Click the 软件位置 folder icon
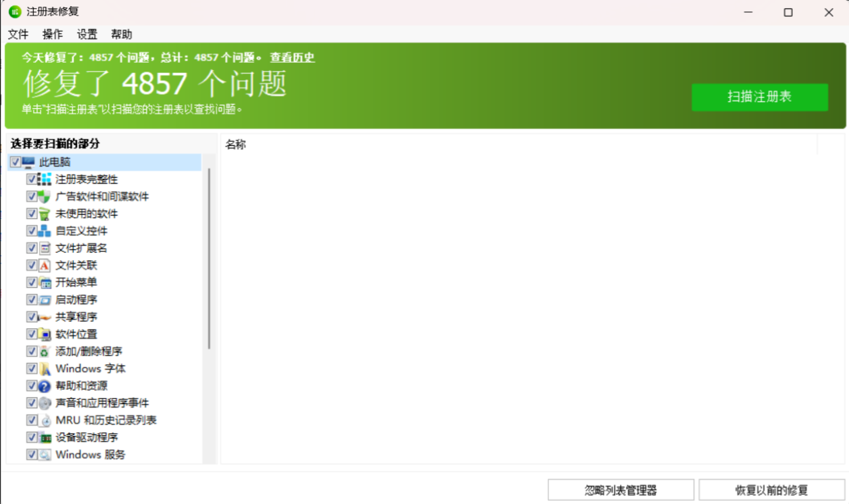Viewport: 849px width, 504px height. (x=45, y=334)
